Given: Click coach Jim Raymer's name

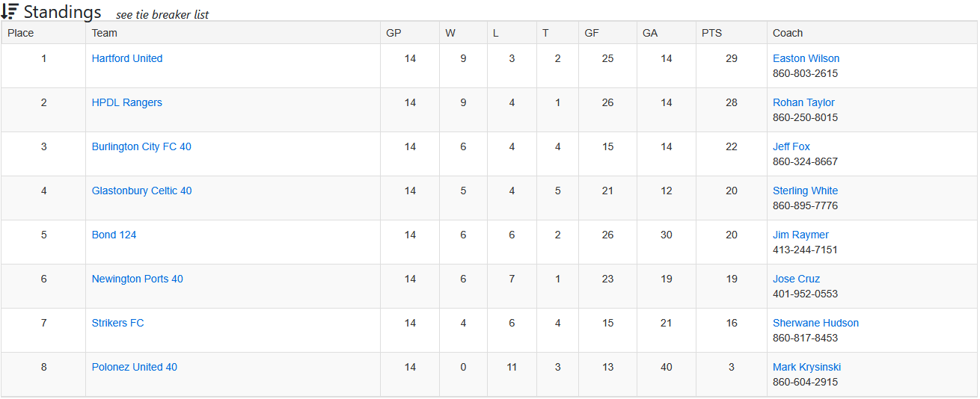Looking at the screenshot, I should [x=800, y=235].
